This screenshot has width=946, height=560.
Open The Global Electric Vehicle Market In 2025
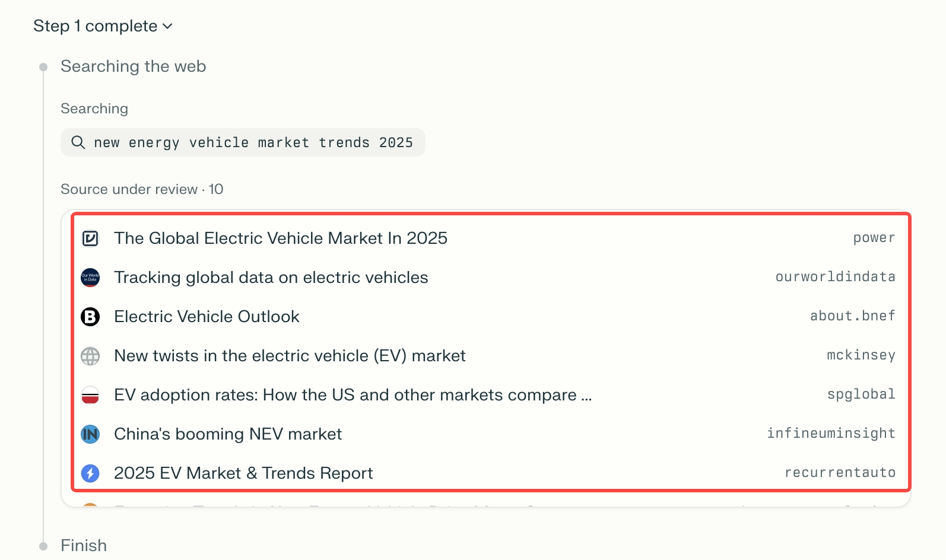(280, 238)
